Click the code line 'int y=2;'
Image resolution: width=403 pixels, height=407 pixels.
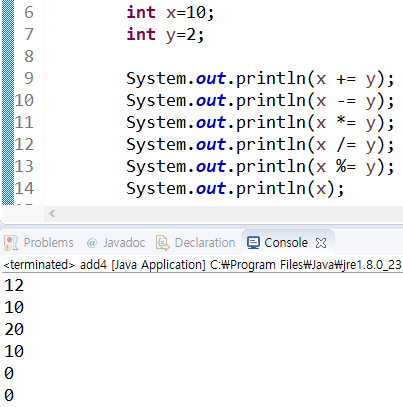(165, 35)
